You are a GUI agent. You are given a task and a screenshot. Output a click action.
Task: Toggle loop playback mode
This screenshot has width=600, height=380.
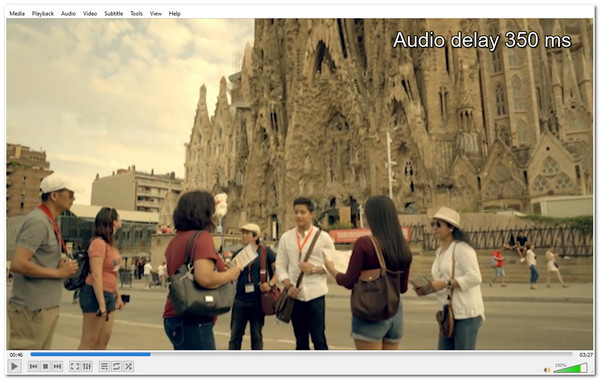pos(116,366)
